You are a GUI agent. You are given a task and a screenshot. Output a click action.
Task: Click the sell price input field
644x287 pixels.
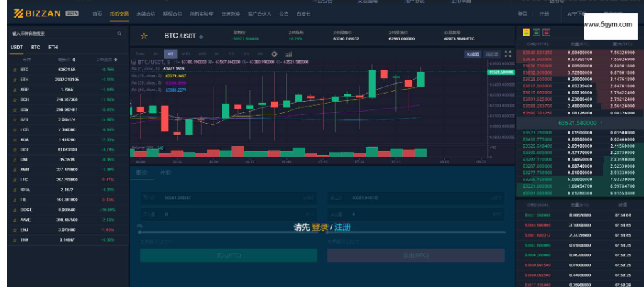tap(415, 197)
